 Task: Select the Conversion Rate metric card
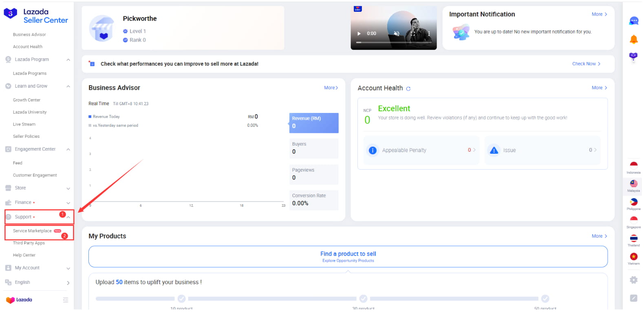314,200
